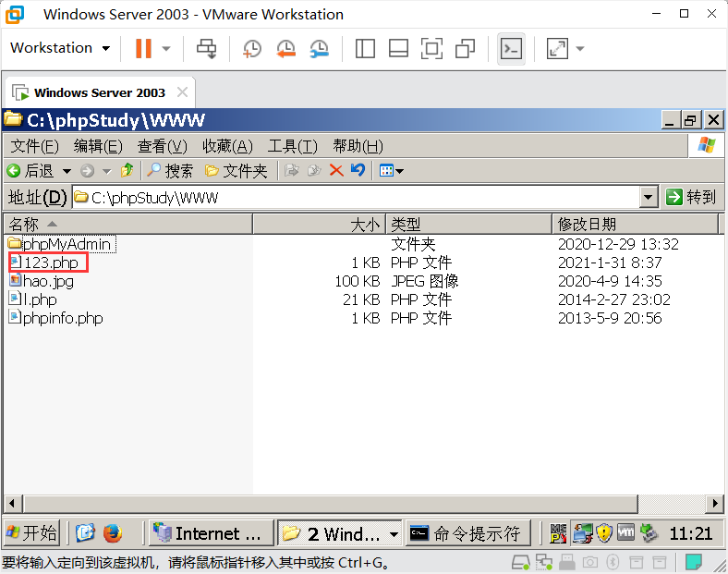Switch to the Internet taskbar button
The image size is (728, 574).
pyautogui.click(x=212, y=533)
